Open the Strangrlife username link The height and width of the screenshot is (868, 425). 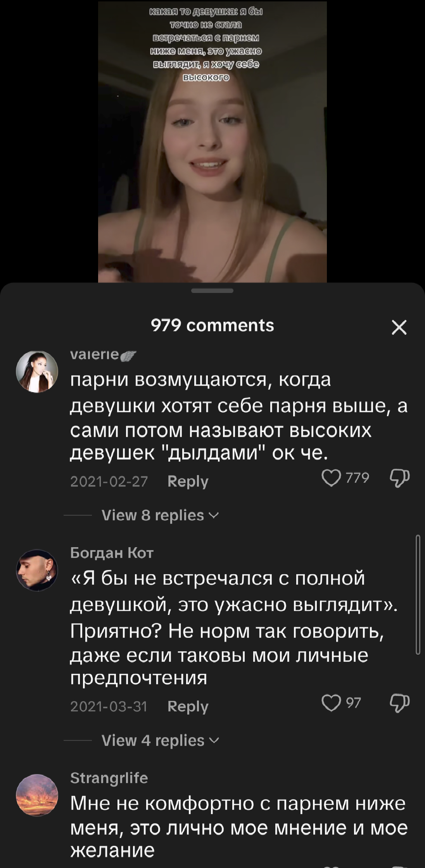(109, 778)
